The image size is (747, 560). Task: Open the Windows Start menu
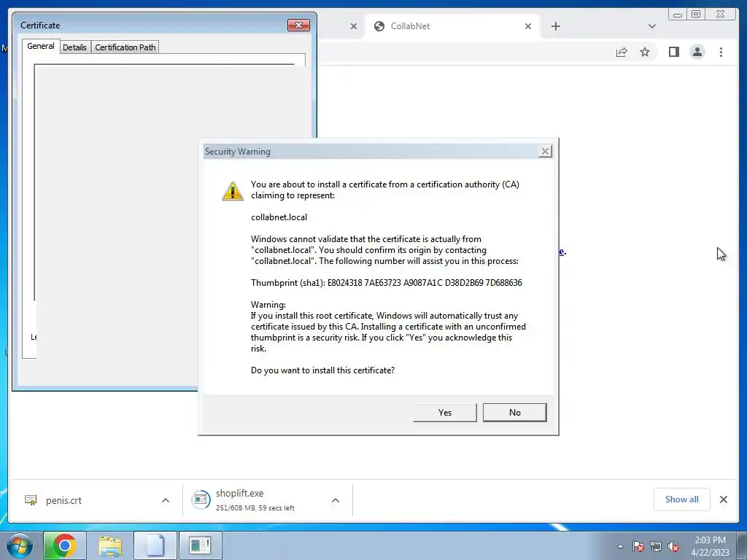point(20,545)
